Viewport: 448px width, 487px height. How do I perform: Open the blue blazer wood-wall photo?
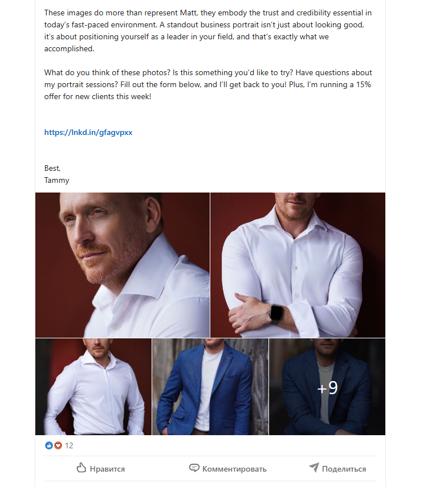click(x=210, y=387)
